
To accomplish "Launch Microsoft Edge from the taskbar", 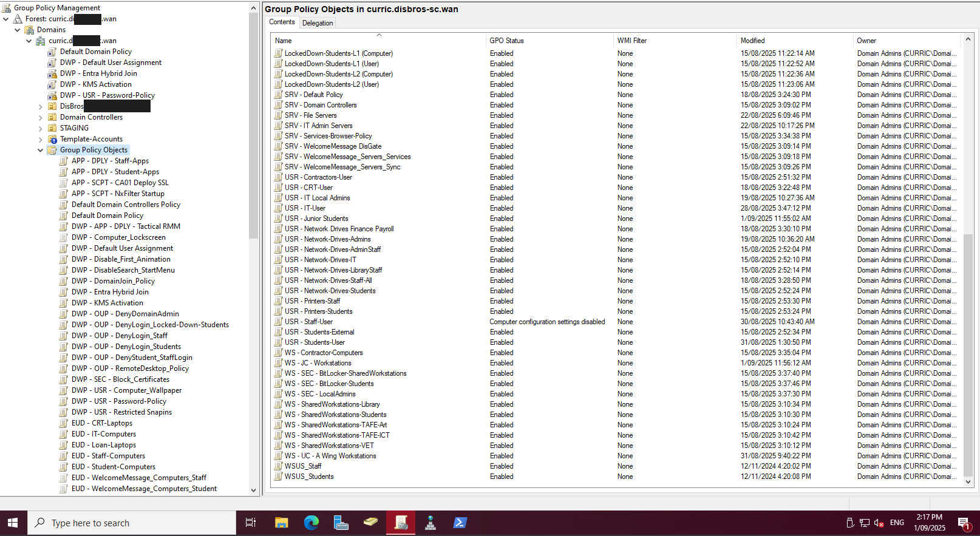I will tap(311, 523).
